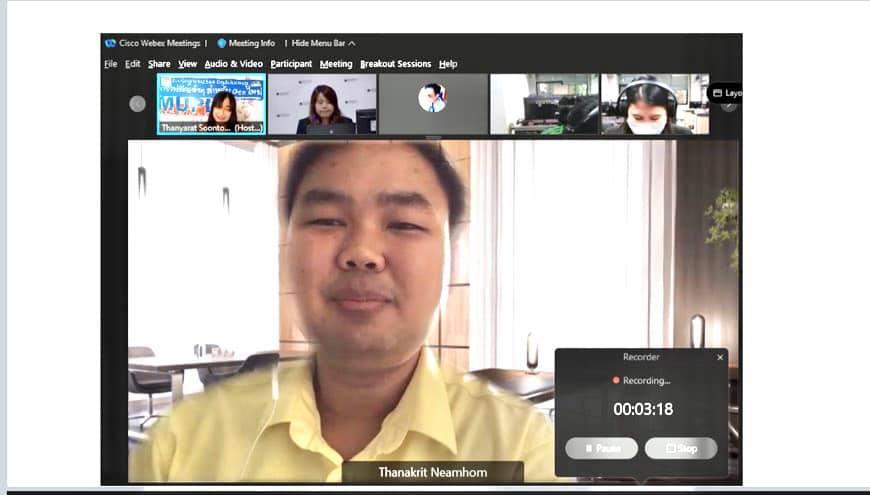
Task: Click Hide Menu Bar toggle
Action: (x=323, y=43)
